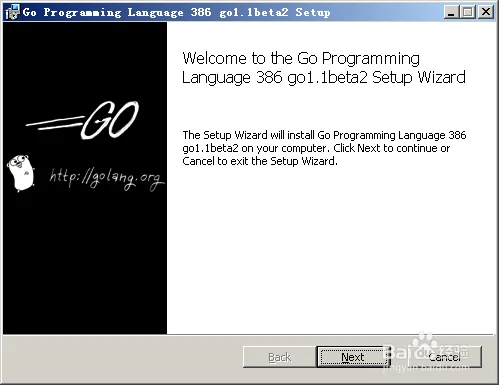
Task: Go to the next setup step
Action: click(x=352, y=357)
